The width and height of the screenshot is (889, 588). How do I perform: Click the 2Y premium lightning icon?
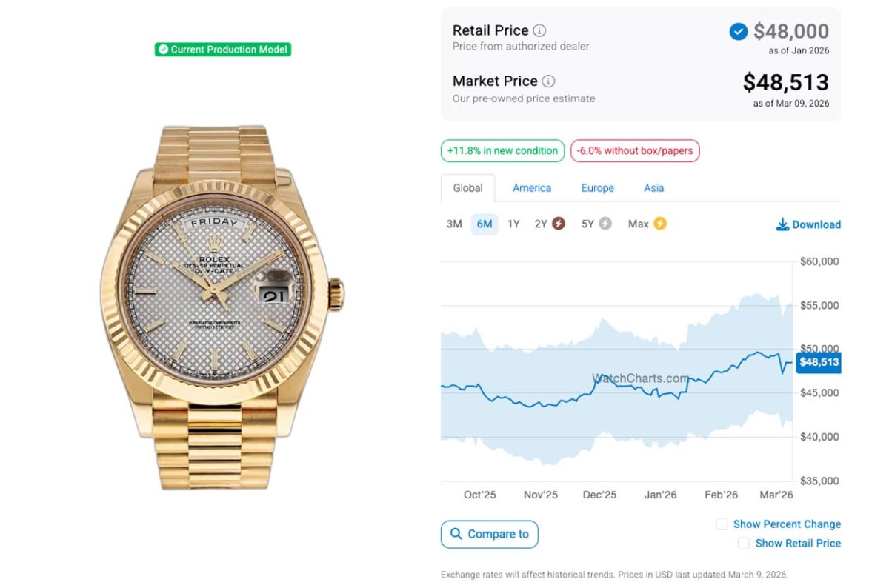click(558, 224)
